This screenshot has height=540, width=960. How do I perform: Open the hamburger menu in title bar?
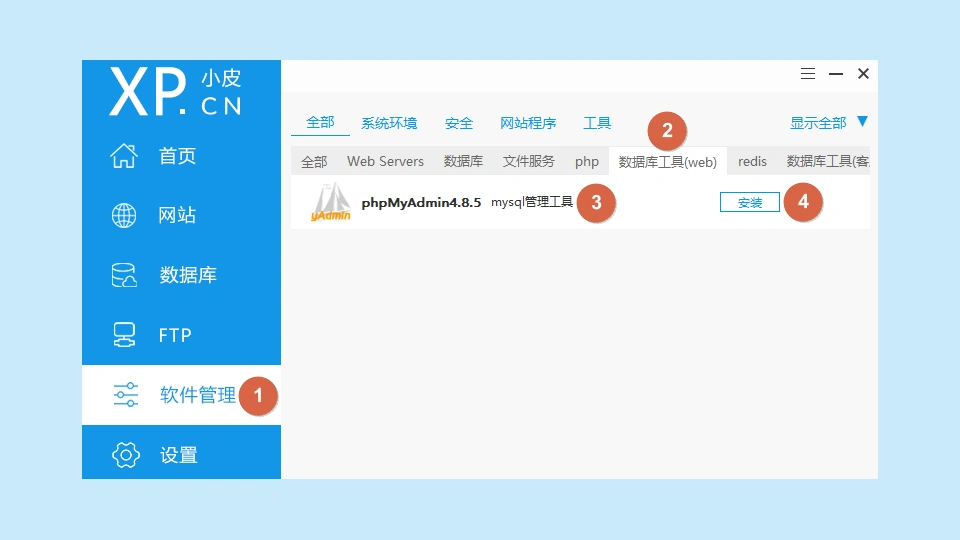(808, 74)
